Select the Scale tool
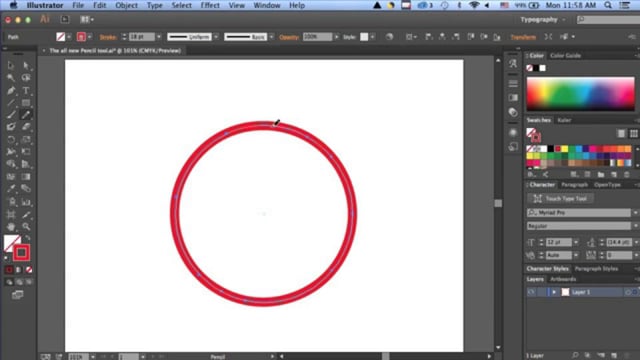Viewport: 640px width, 360px height. 26,140
